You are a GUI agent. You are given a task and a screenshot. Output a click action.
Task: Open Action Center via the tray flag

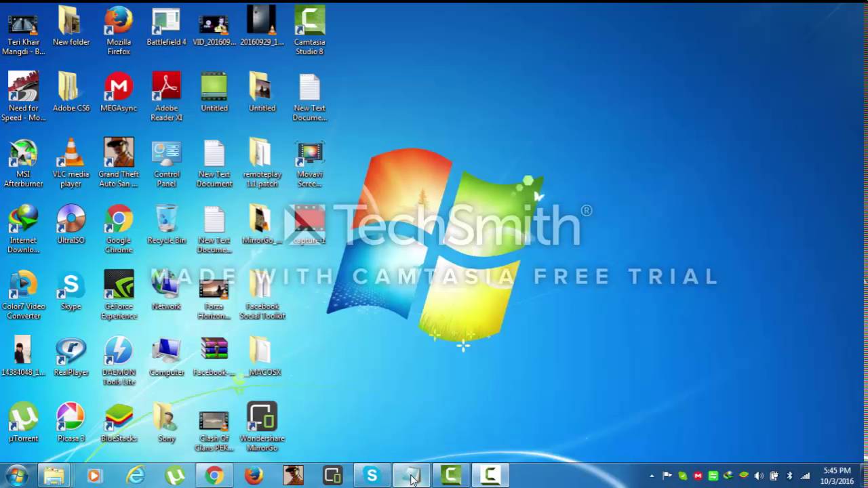point(667,475)
